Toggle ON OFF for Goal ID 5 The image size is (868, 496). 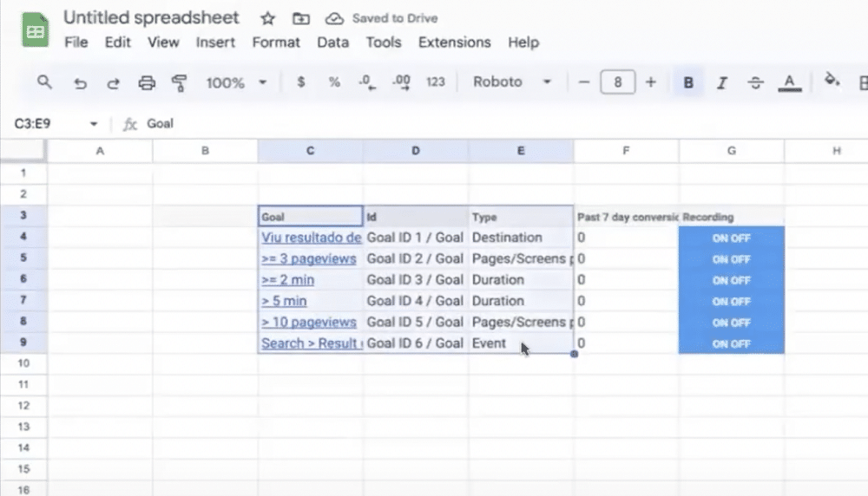(731, 323)
